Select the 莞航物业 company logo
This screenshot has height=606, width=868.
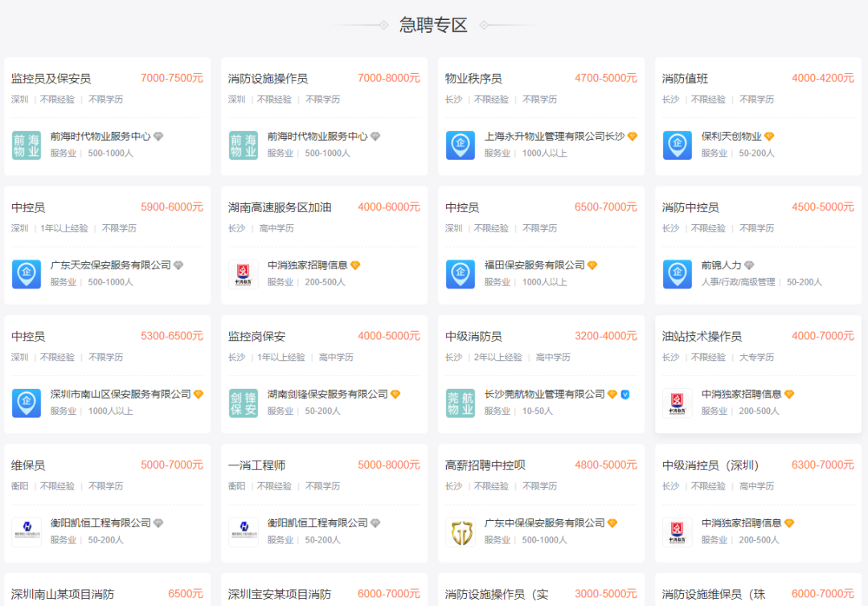tap(461, 403)
